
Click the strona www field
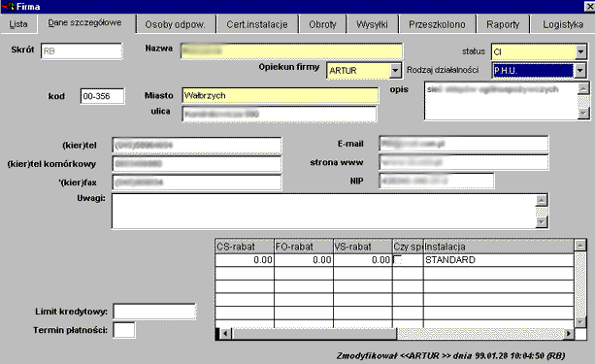click(x=464, y=162)
